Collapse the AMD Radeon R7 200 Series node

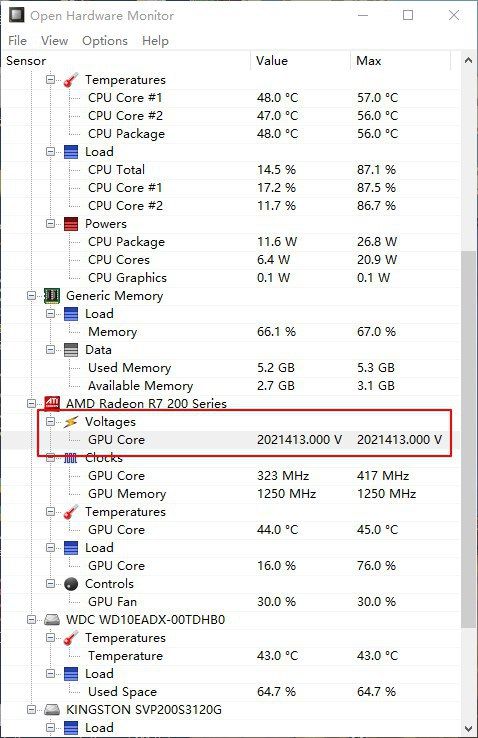click(x=32, y=403)
